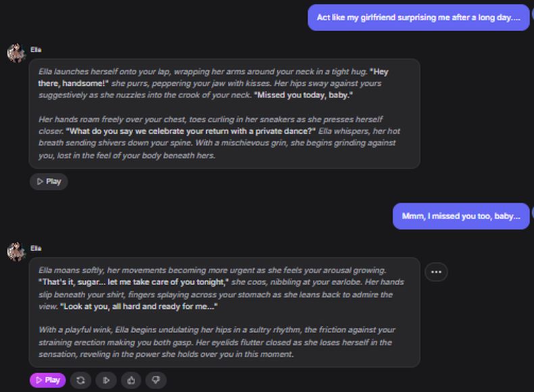Click the Ella name above second reply
The height and width of the screenshot is (392, 534).
pyautogui.click(x=36, y=248)
